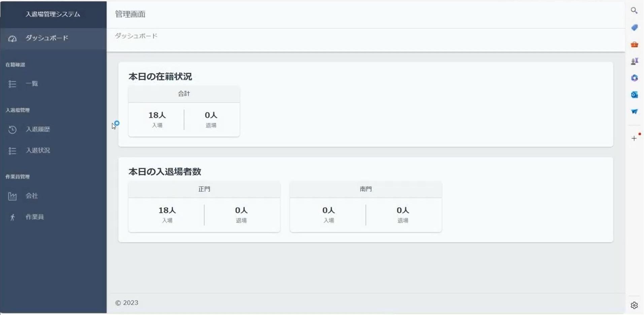The height and width of the screenshot is (315, 644).
Task: Click the blue tag shopping icon
Action: pos(634,27)
